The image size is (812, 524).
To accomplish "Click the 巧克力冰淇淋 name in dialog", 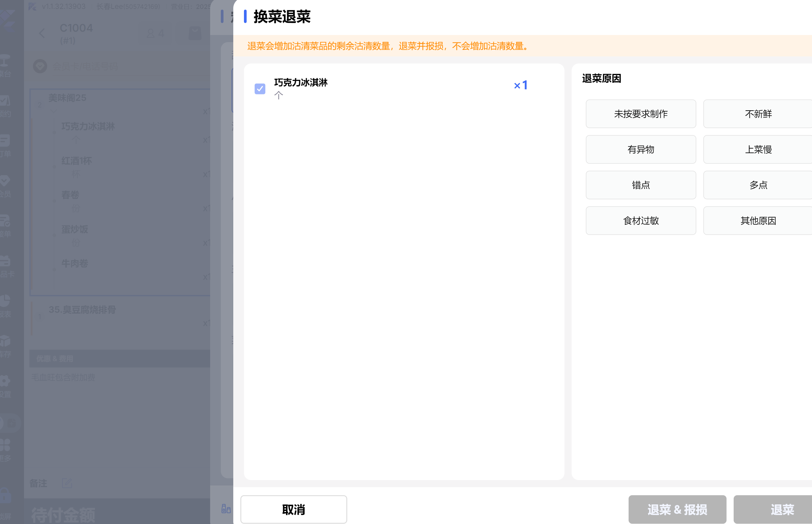I will pos(301,82).
